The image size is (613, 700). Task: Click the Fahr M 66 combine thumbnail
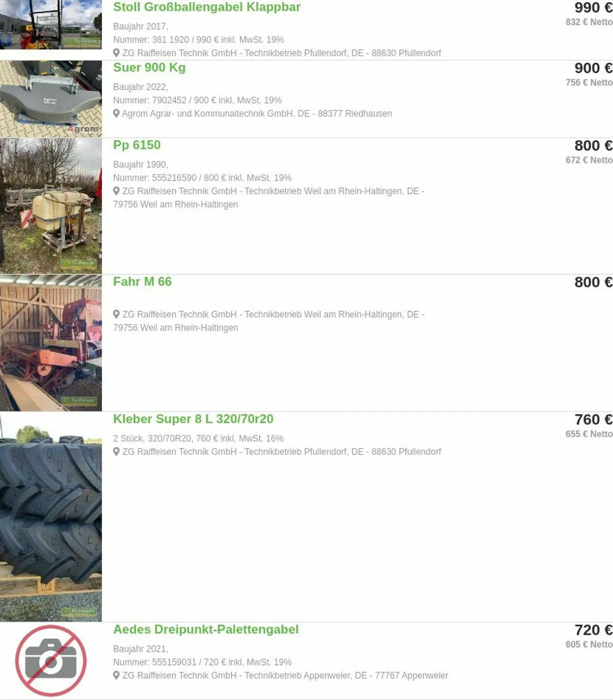click(51, 343)
